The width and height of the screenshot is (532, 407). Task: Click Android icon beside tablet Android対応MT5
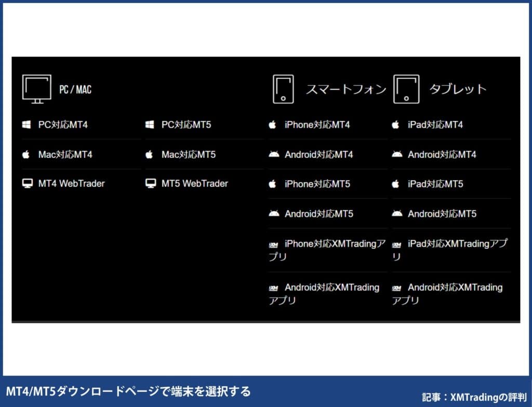pyautogui.click(x=397, y=213)
